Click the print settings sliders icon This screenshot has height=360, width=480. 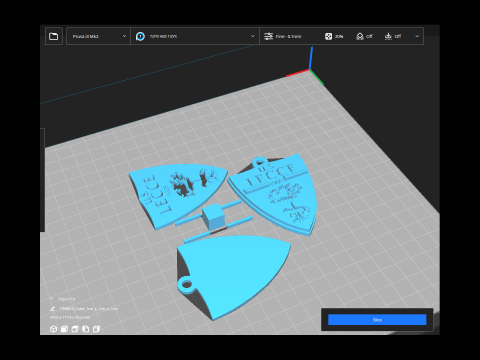point(268,36)
